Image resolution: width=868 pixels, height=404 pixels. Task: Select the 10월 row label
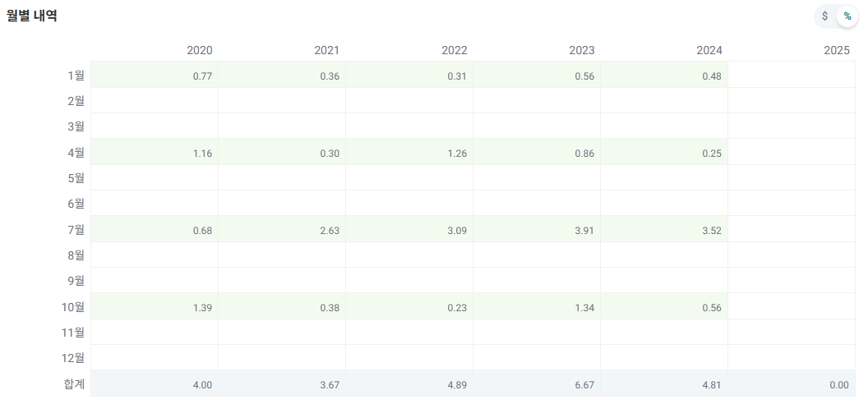point(73,306)
